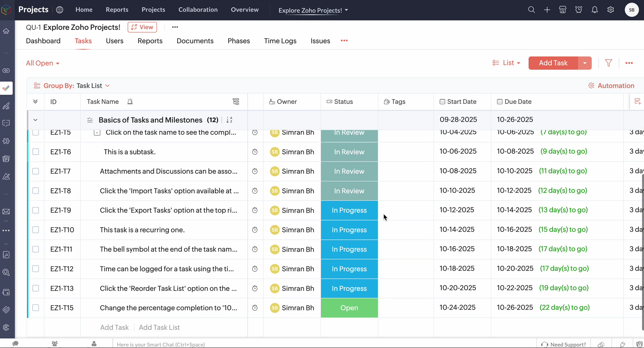644x348 pixels.
Task: Open the mail icon in the sidebar
Action: click(6, 211)
